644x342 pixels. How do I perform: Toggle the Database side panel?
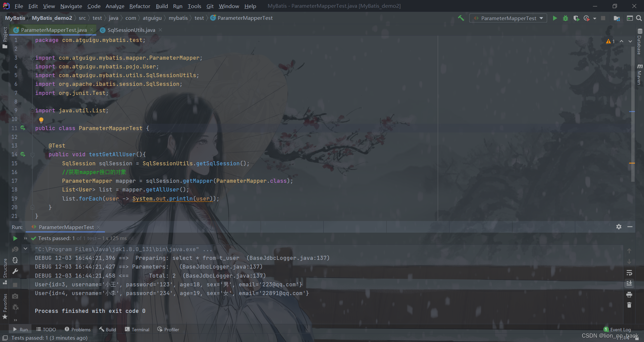pyautogui.click(x=639, y=42)
